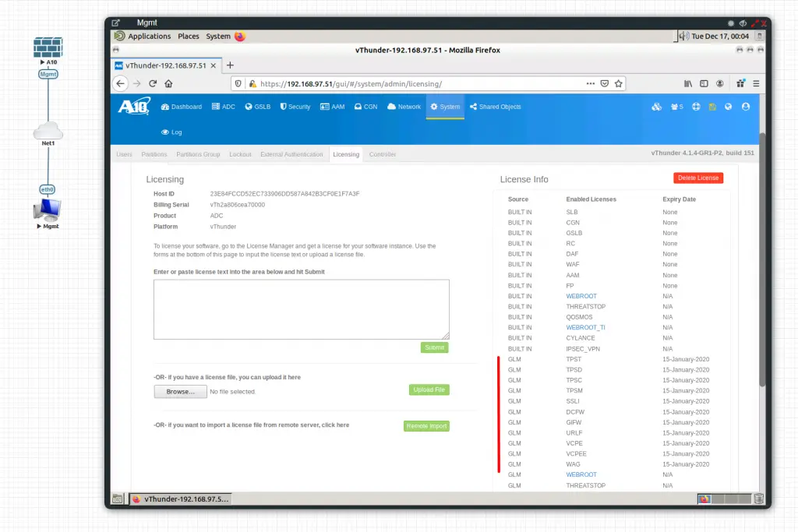Focus the license text area

[x=302, y=309]
